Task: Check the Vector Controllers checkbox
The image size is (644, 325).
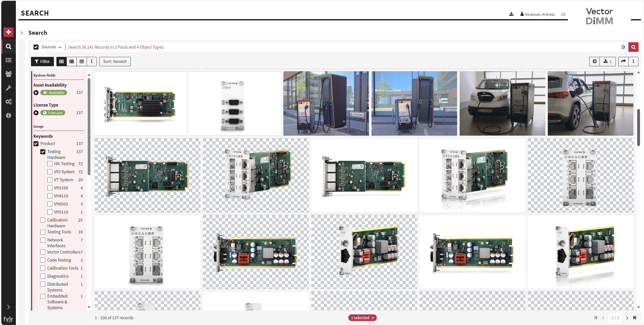Action: click(x=43, y=252)
